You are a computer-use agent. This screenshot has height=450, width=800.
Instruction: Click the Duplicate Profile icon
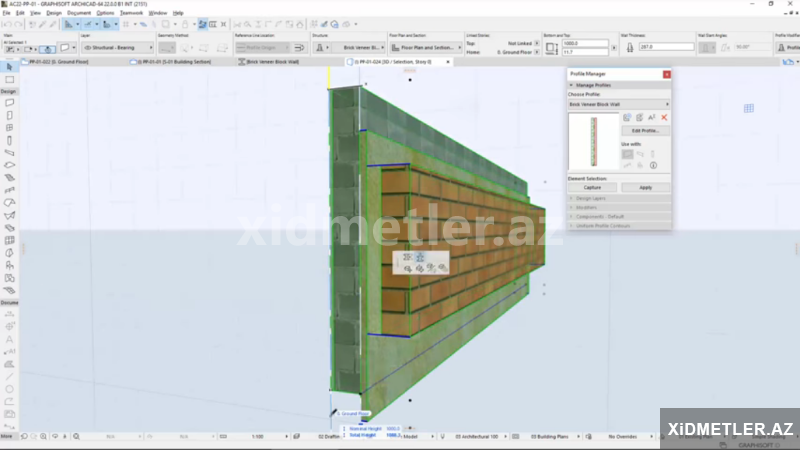pyautogui.click(x=639, y=118)
